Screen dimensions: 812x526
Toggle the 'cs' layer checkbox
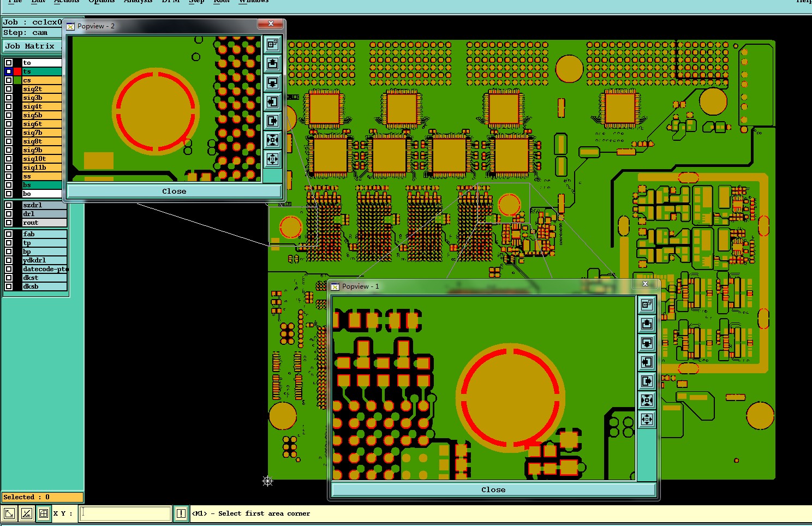[9, 80]
